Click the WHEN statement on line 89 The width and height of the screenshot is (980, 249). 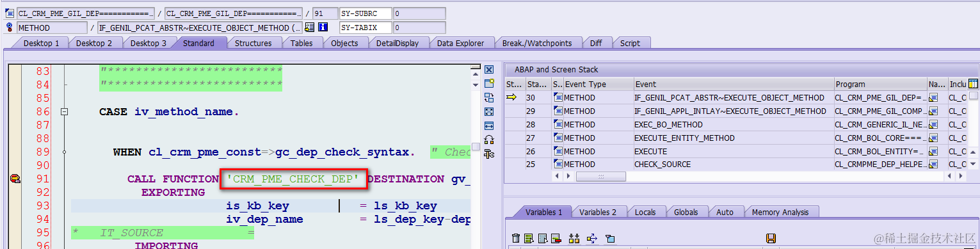pyautogui.click(x=263, y=152)
